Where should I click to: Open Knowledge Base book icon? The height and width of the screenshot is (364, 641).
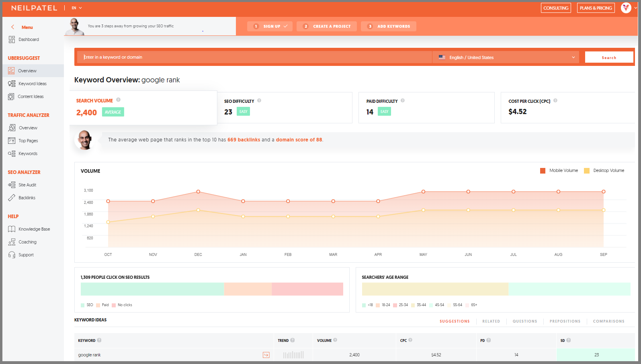(12, 229)
